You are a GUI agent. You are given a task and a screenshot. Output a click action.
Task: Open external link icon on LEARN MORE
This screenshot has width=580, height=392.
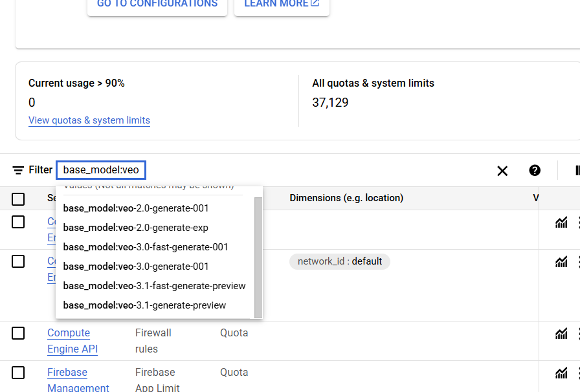(x=315, y=3)
